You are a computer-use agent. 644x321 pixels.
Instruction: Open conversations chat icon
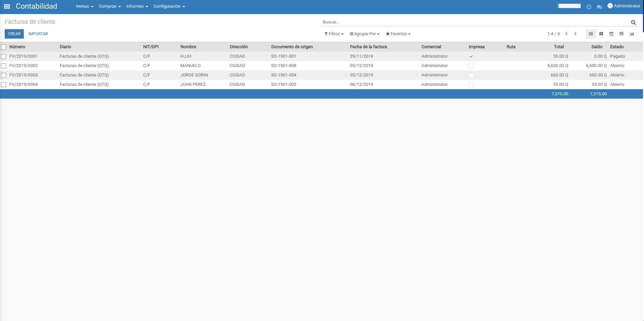coord(599,7)
